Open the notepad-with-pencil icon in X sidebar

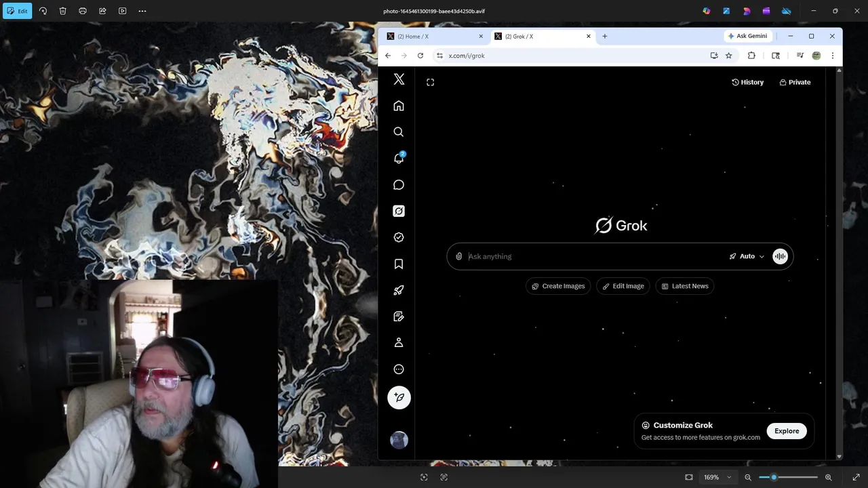click(399, 317)
